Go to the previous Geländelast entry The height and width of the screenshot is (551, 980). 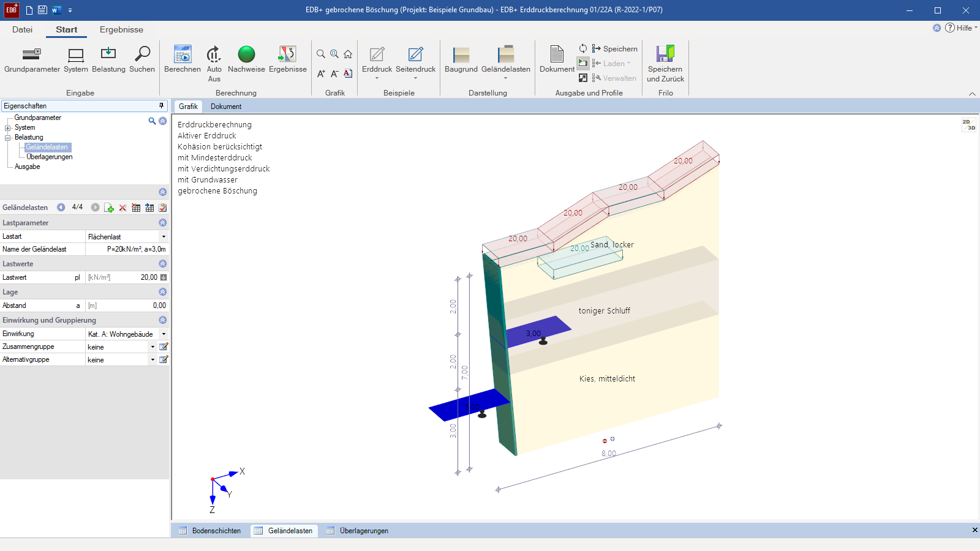click(x=61, y=208)
